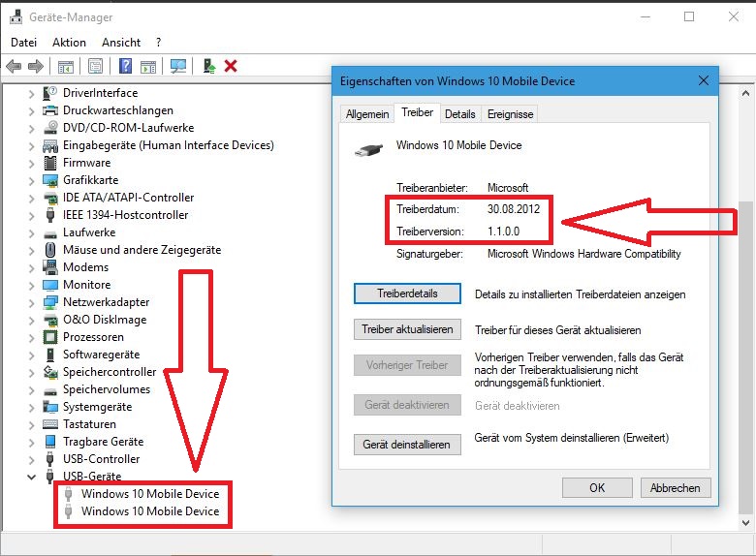756x556 pixels.
Task: Close the properties dialog with X
Action: (704, 80)
